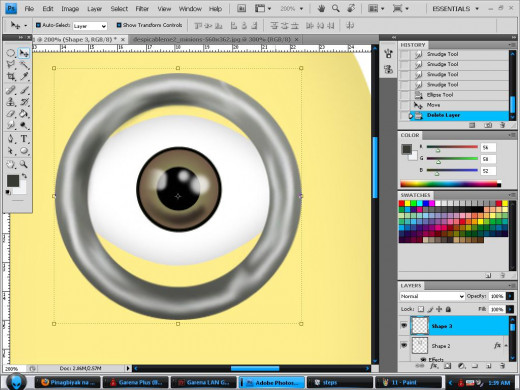Open layer blend mode Normal dropdown
This screenshot has width=520, height=390.
point(432,296)
